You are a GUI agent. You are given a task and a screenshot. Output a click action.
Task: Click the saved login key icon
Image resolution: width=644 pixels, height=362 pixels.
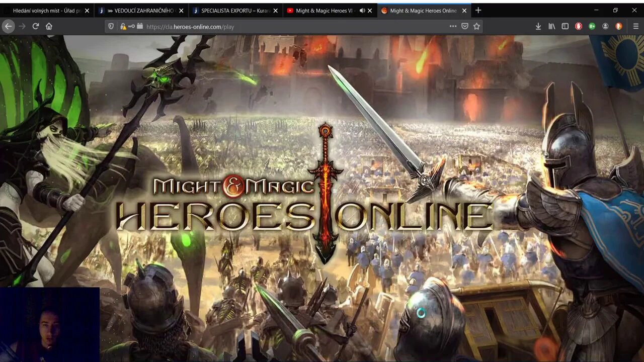[x=132, y=26]
